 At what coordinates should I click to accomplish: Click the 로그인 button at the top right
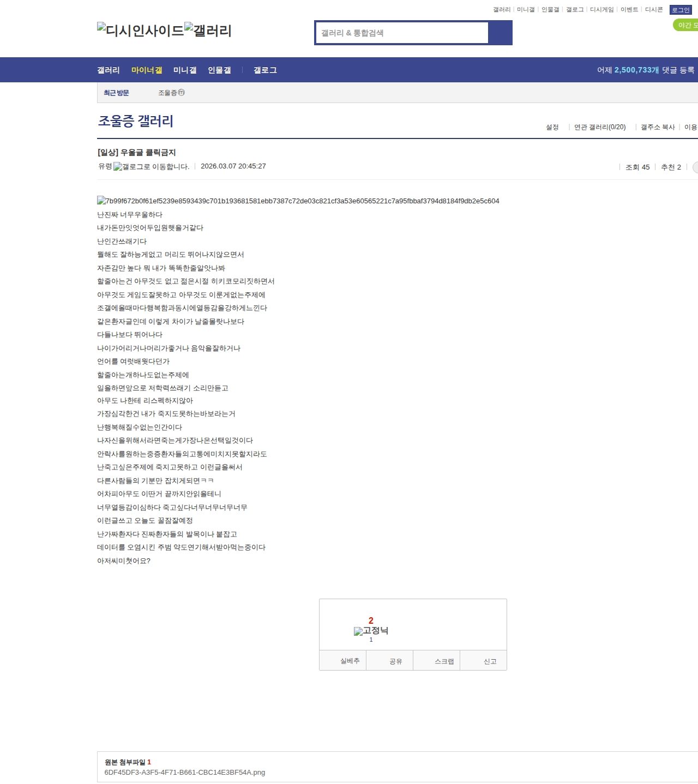tap(680, 10)
